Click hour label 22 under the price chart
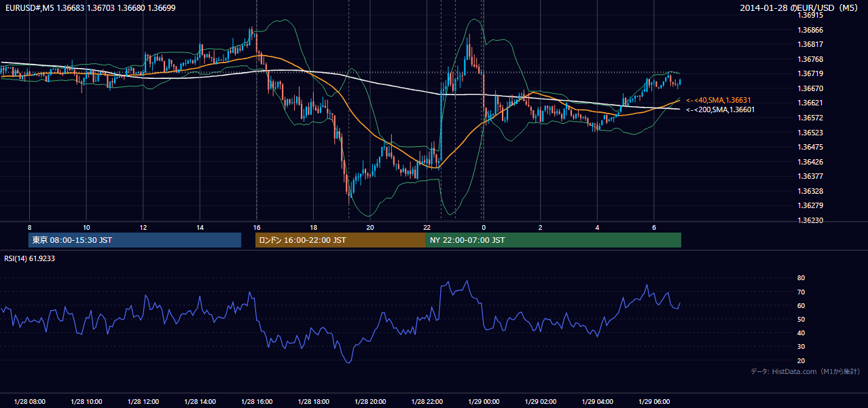 click(427, 227)
